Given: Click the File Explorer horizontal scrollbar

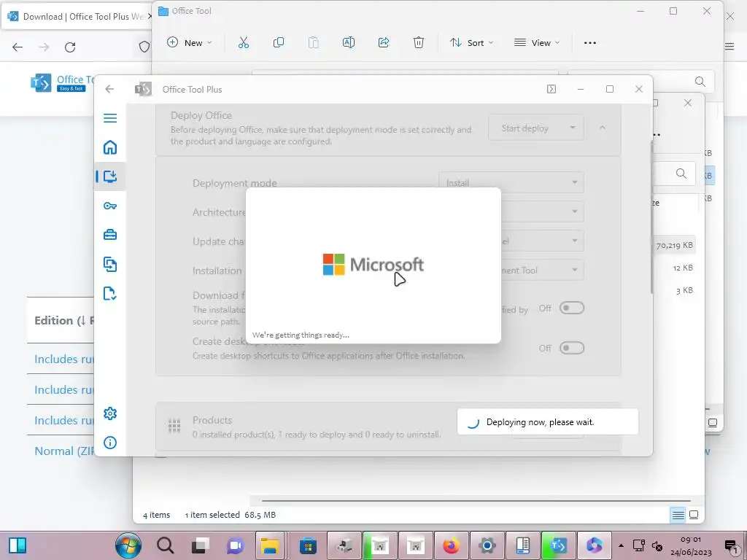Looking at the screenshot, I should pyautogui.click(x=476, y=500).
